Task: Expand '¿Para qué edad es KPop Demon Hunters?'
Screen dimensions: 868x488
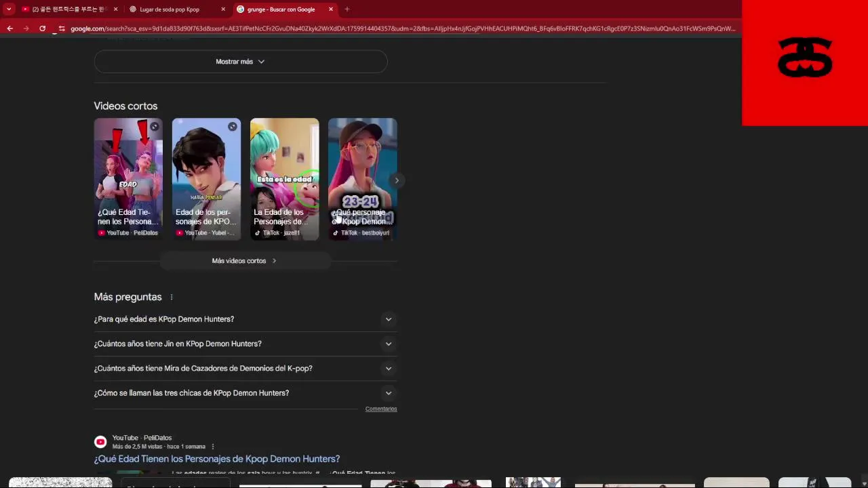Action: tap(245, 319)
